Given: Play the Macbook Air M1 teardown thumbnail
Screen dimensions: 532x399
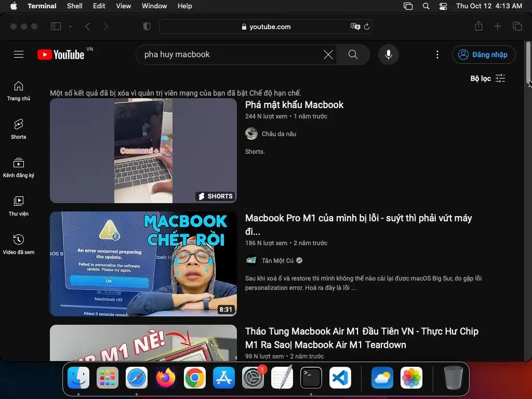Looking at the screenshot, I should pos(143,343).
